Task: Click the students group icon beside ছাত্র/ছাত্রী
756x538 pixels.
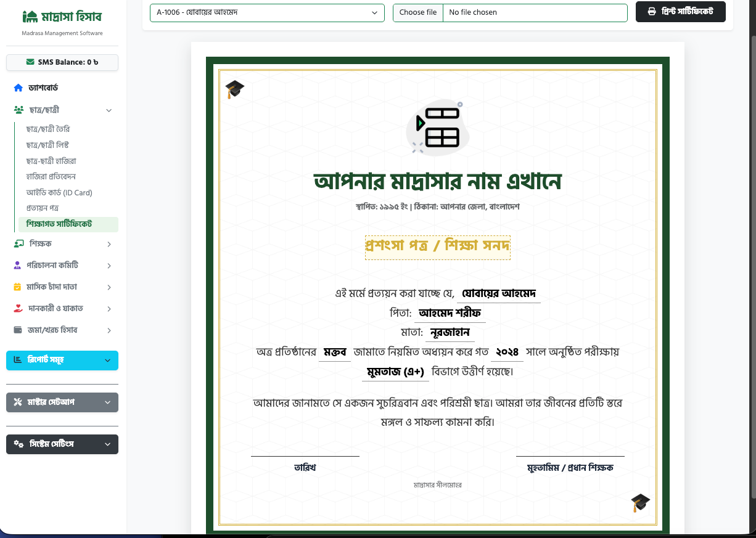Action: pyautogui.click(x=18, y=110)
